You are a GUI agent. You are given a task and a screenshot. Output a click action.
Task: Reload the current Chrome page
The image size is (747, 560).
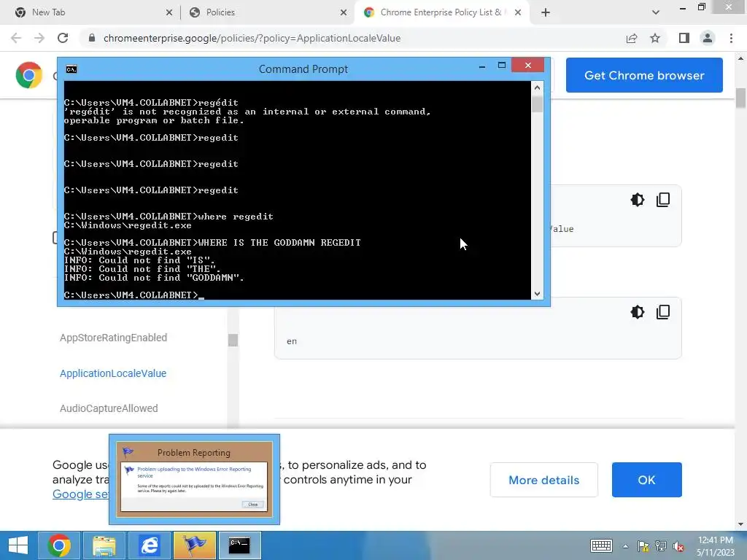(x=63, y=38)
